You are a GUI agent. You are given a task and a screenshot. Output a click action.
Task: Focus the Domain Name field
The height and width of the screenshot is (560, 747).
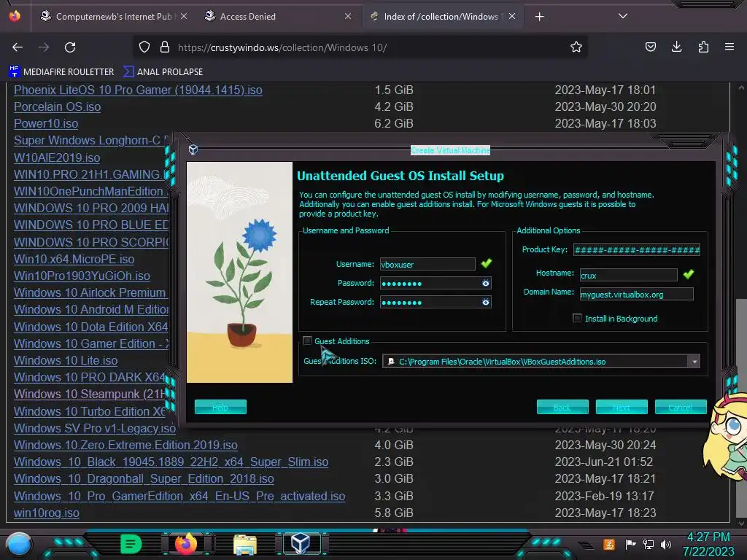(636, 295)
